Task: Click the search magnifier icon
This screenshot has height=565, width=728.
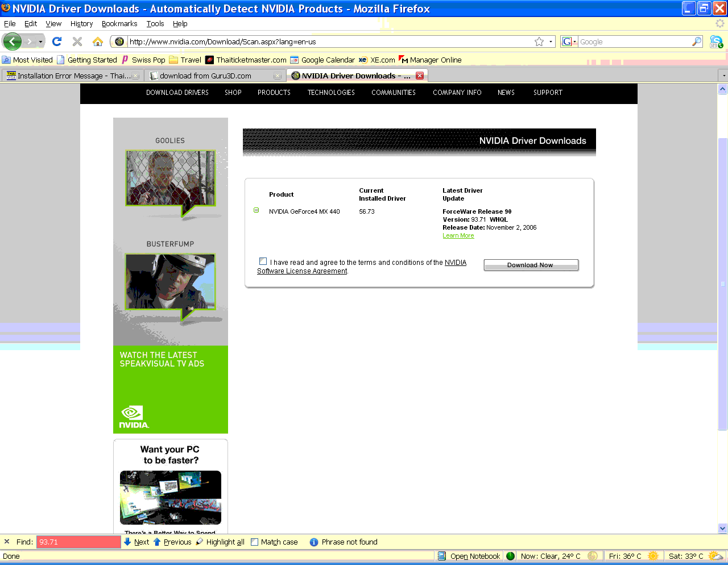Action: click(x=697, y=41)
